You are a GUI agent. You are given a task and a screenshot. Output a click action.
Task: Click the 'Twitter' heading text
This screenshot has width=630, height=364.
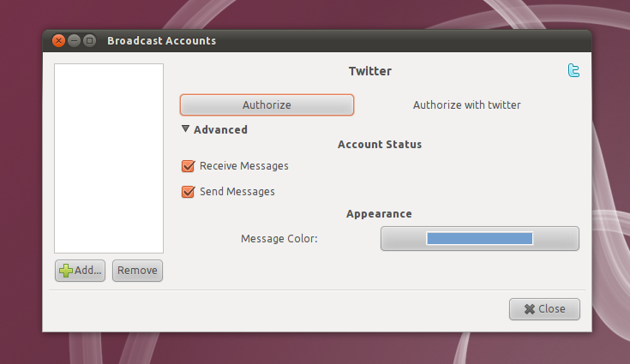click(x=370, y=71)
